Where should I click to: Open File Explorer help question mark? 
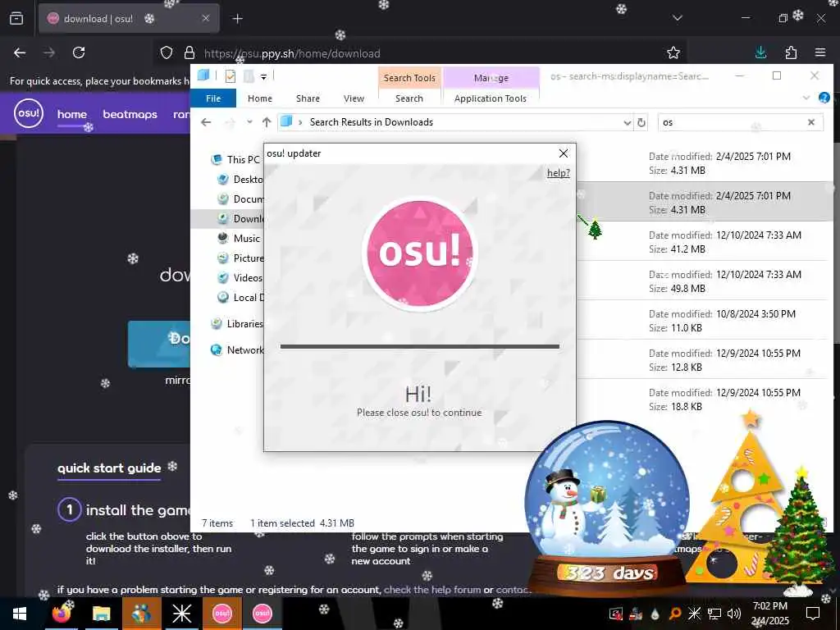point(824,98)
